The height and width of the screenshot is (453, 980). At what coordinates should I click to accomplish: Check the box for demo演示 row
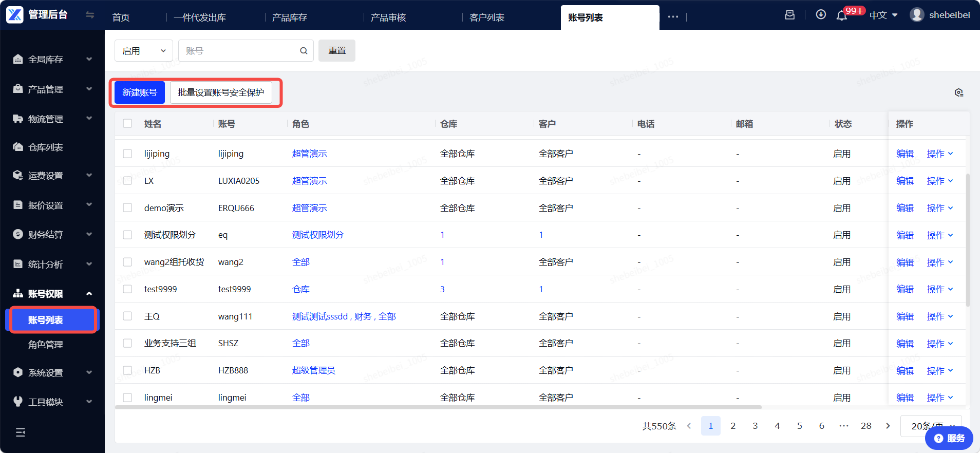point(127,207)
